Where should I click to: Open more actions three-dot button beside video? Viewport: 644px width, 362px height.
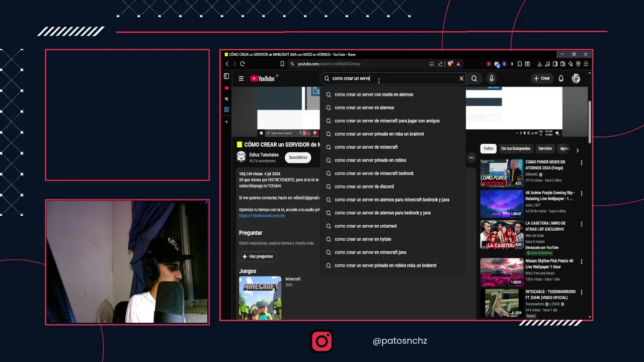[x=471, y=158]
